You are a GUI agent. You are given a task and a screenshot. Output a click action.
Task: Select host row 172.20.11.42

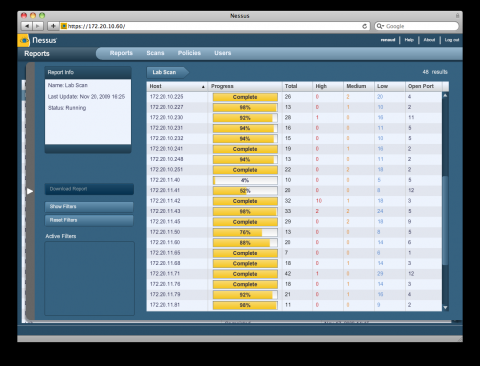tap(294, 201)
